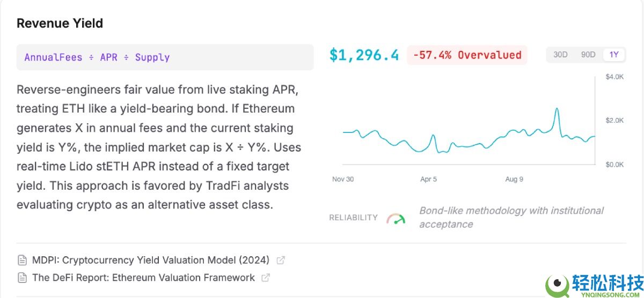
Task: Click the $1,296.4 fair value figure
Action: click(x=364, y=55)
